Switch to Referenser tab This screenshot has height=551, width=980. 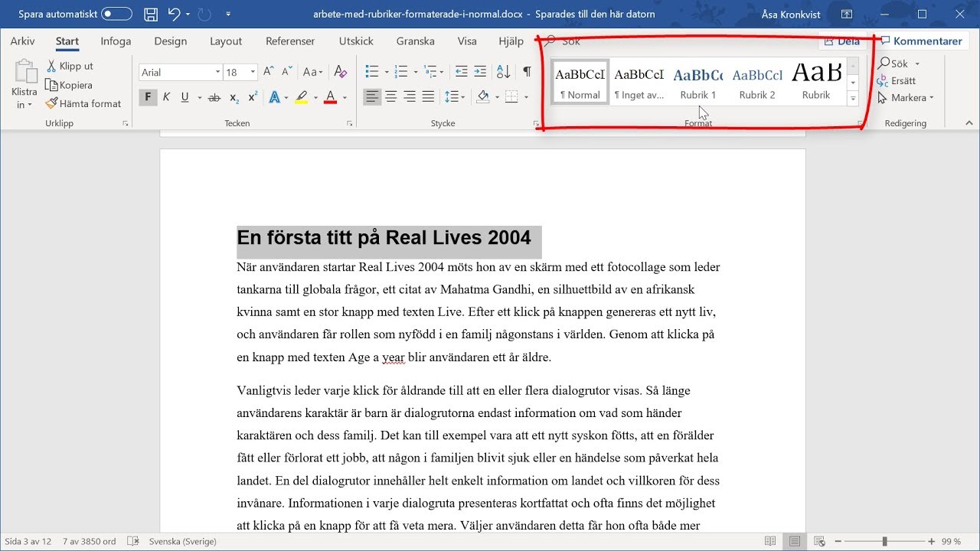click(290, 41)
